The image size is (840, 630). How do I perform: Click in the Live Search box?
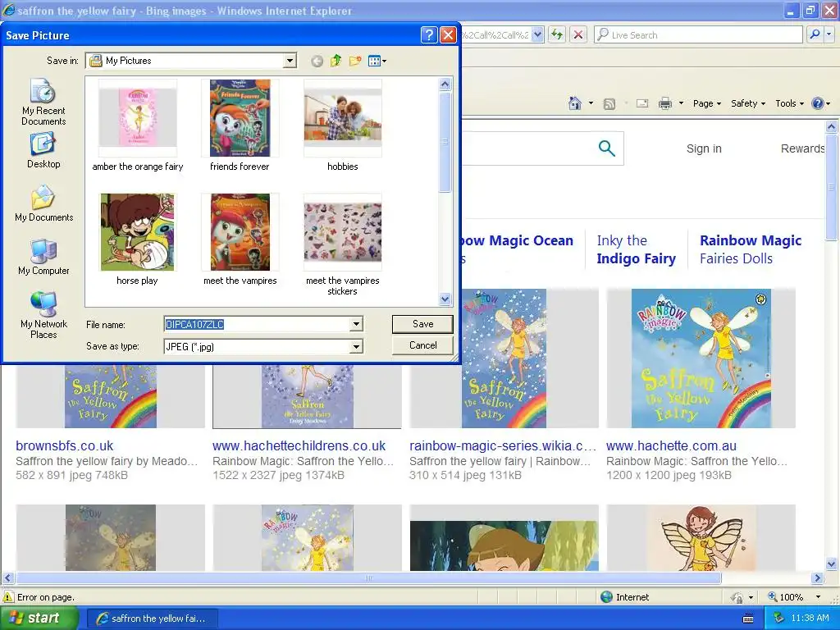(x=699, y=34)
